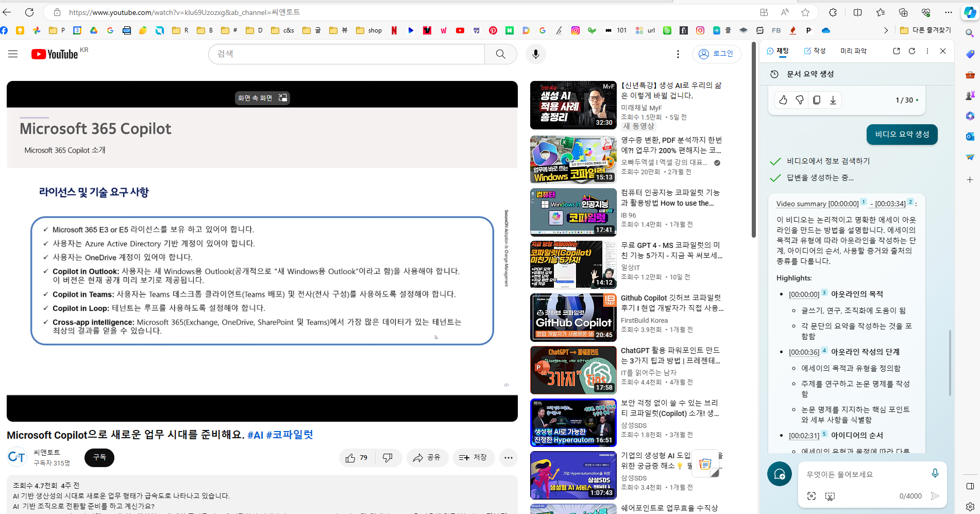
Task: Switch to the 작성 tab in Copilot
Action: click(x=815, y=51)
